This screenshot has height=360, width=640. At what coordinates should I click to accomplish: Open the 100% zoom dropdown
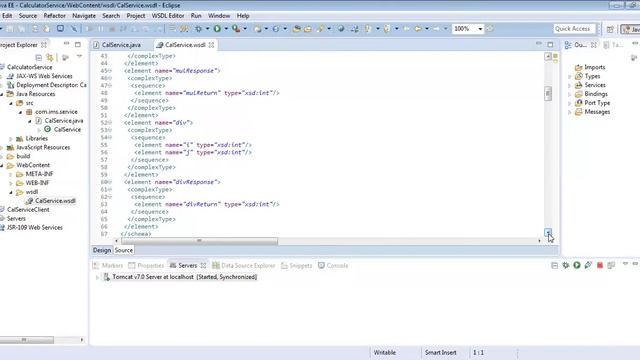pos(480,29)
